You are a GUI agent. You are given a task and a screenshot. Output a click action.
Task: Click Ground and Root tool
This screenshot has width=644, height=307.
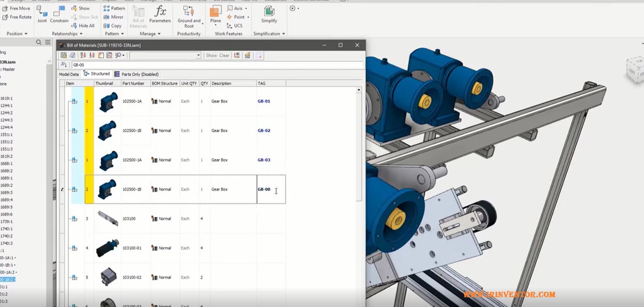[189, 16]
